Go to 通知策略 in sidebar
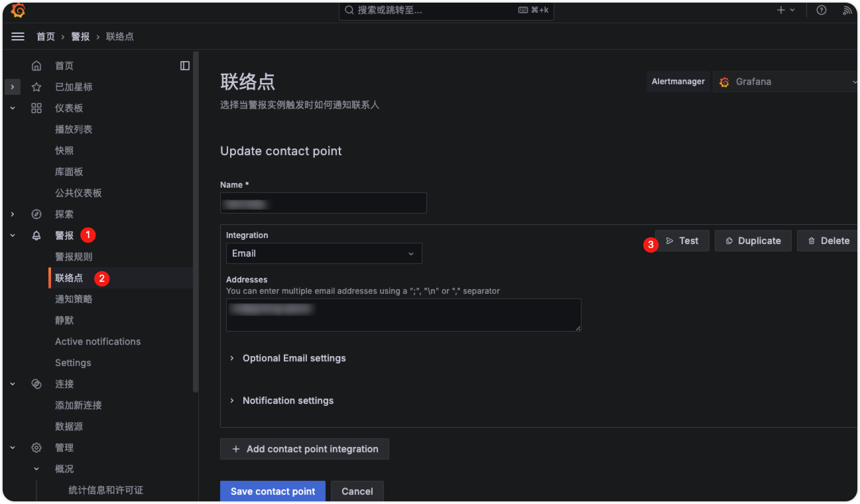Screen dimensions: 860x504 pyautogui.click(x=74, y=299)
